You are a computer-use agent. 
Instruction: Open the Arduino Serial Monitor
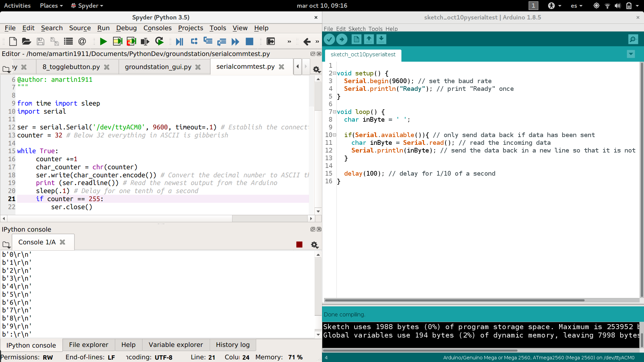[633, 39]
